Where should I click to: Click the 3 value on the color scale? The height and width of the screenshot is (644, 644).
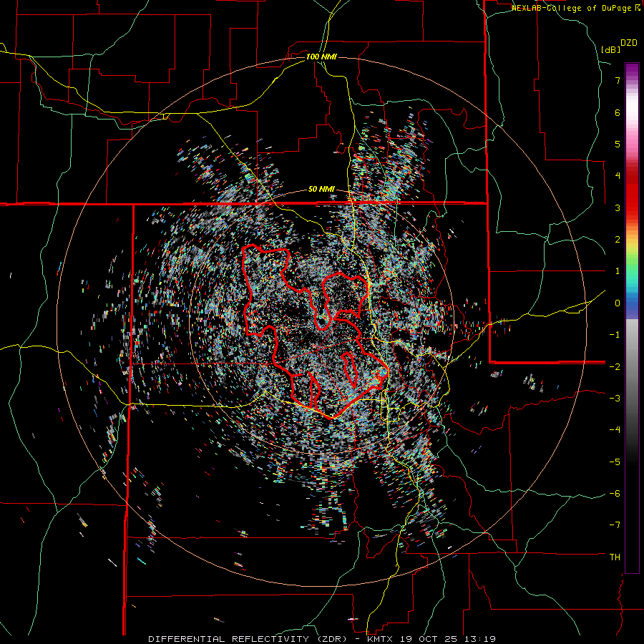(618, 208)
